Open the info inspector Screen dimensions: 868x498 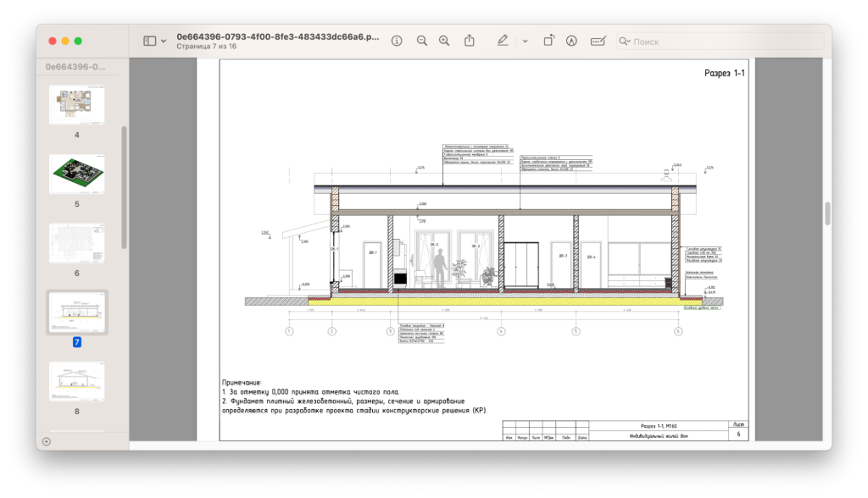(395, 40)
